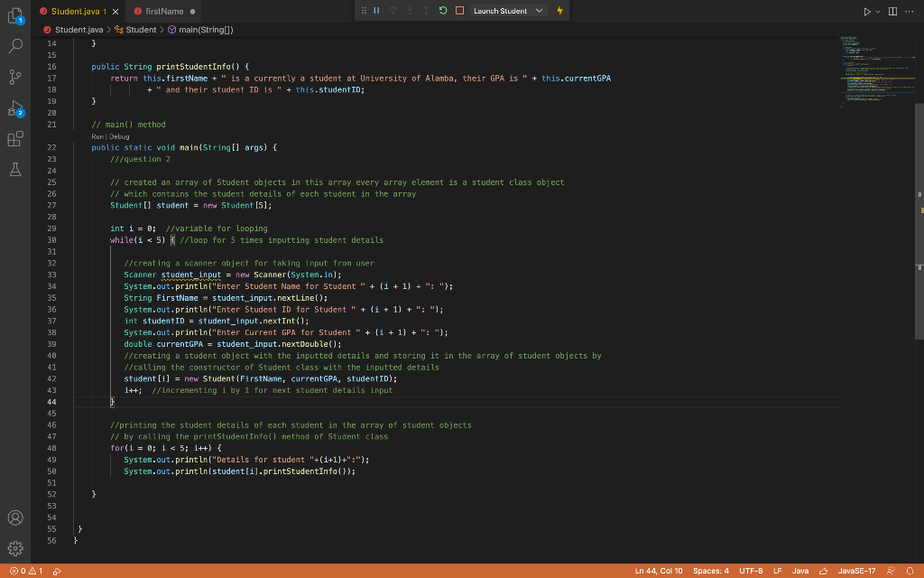Open the Source Control view

click(15, 76)
